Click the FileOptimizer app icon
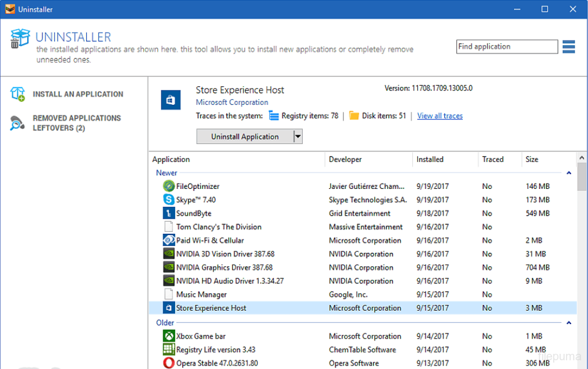This screenshot has height=369, width=588. pos(168,187)
